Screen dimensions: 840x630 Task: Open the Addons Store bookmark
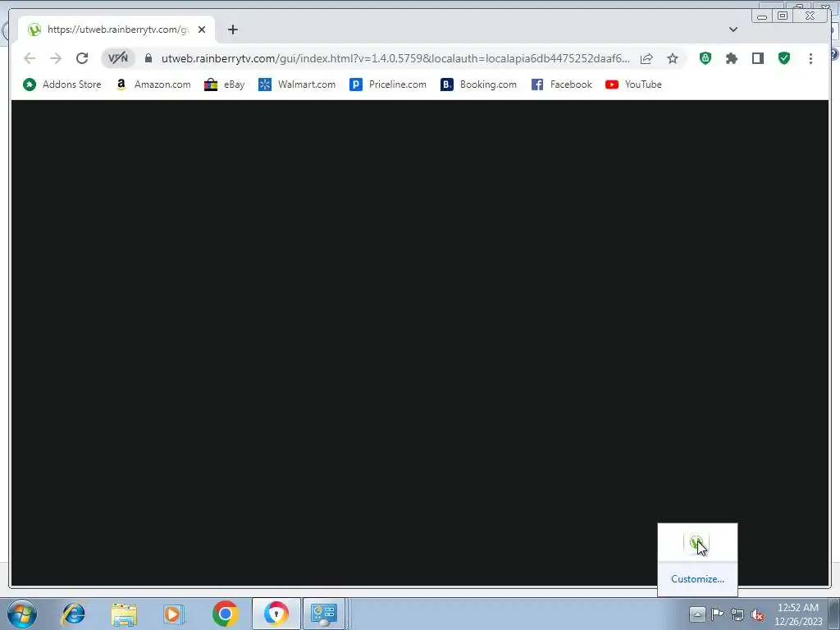[x=62, y=84]
